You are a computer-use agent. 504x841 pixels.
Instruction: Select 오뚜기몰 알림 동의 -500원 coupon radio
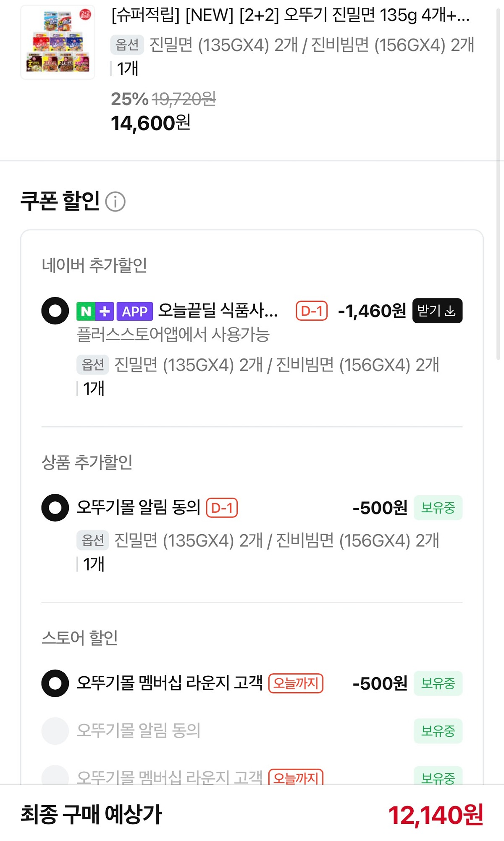tap(55, 508)
